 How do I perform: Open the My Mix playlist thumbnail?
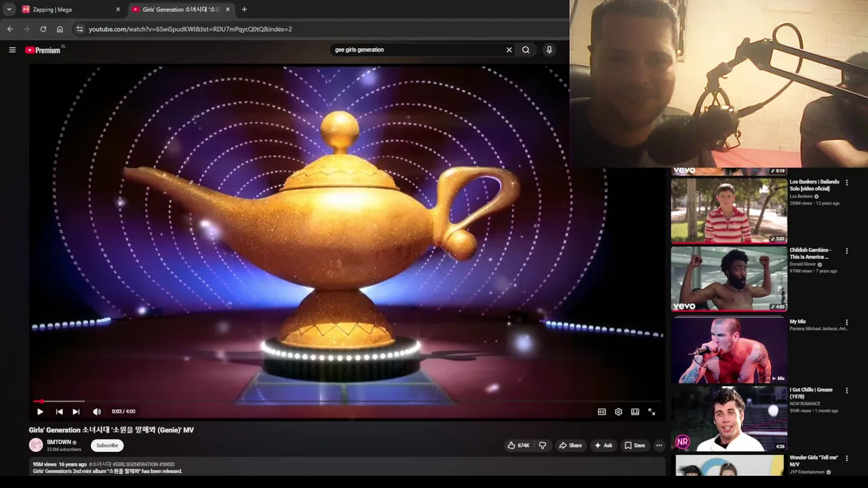click(x=729, y=351)
